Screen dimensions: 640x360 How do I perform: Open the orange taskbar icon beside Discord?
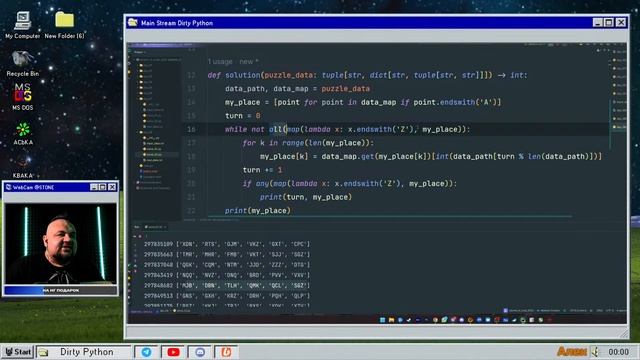click(227, 352)
